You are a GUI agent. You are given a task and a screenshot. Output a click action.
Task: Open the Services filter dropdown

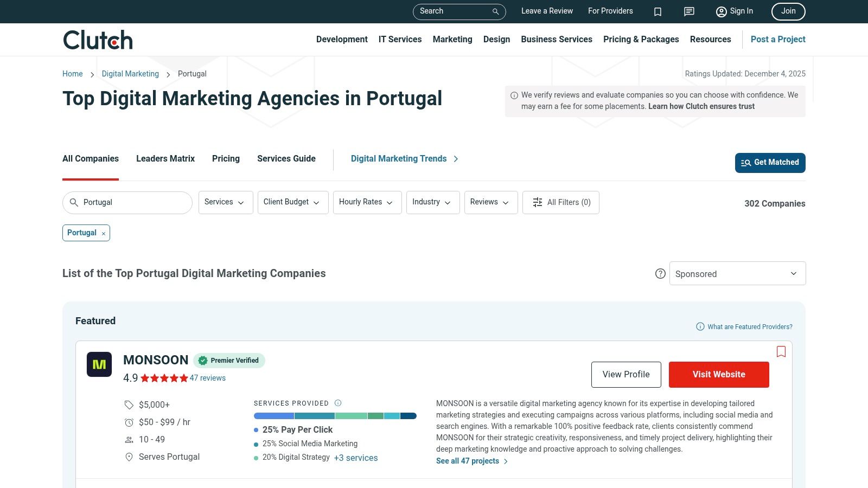point(225,202)
